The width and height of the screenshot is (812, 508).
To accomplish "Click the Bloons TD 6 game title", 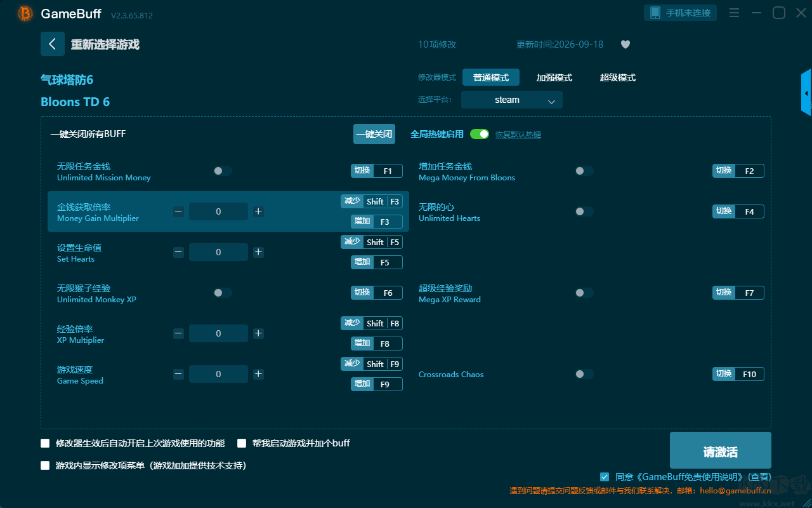I will coord(75,102).
